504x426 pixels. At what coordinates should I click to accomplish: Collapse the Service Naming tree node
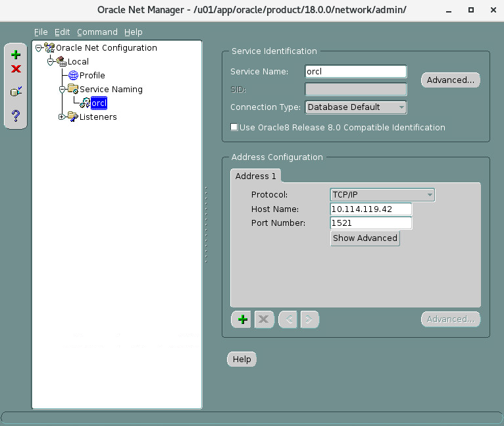click(63, 90)
